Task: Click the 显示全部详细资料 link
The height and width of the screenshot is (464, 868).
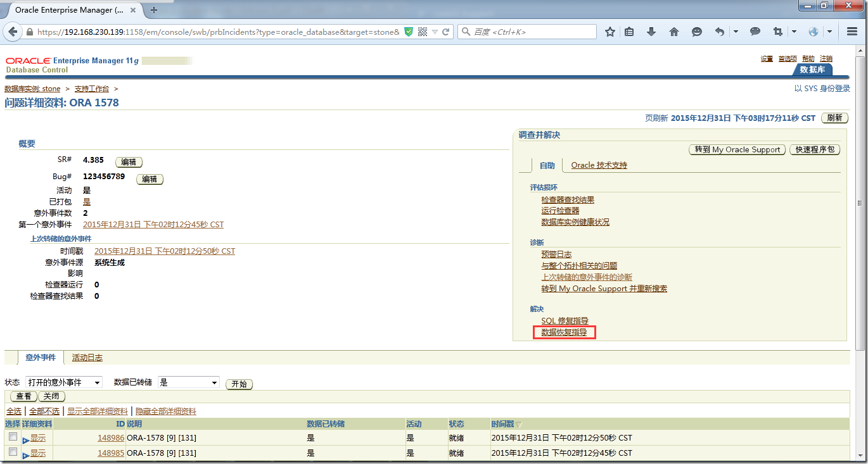Action: (98, 411)
